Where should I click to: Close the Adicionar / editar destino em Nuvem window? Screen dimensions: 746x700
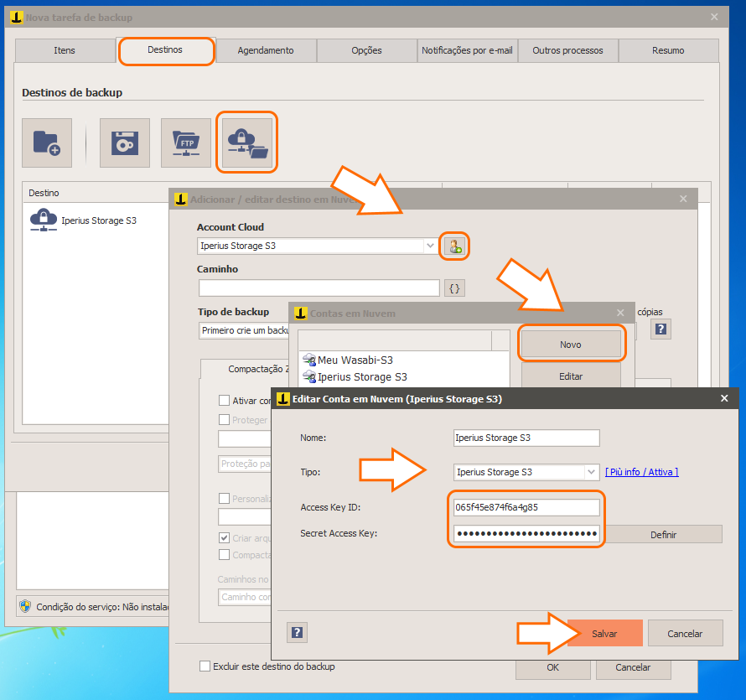[x=683, y=199]
